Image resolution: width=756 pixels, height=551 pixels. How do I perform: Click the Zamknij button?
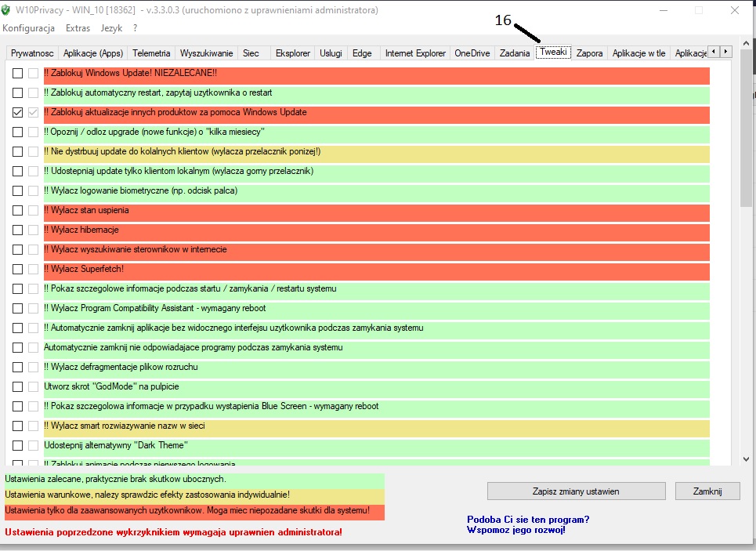[707, 491]
